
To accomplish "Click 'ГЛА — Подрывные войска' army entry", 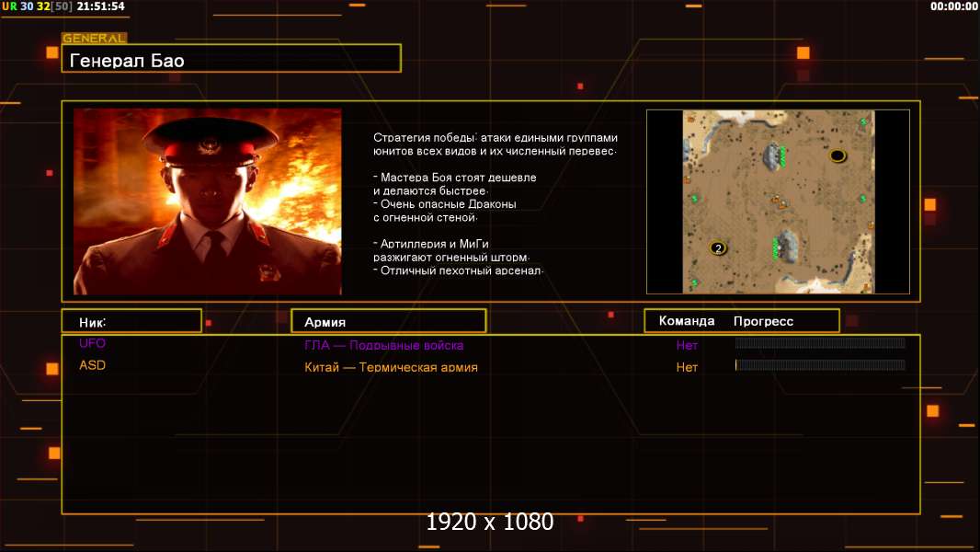I will (383, 345).
